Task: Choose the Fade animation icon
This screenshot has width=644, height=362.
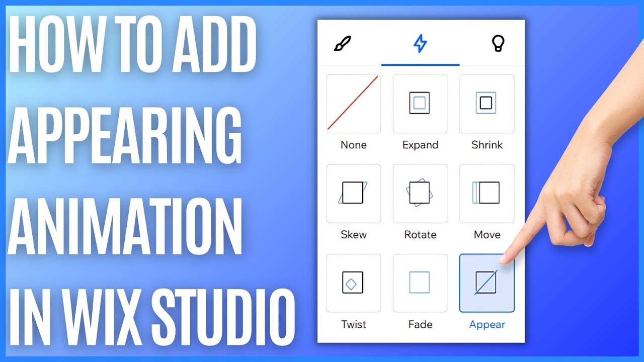Action: tap(420, 283)
